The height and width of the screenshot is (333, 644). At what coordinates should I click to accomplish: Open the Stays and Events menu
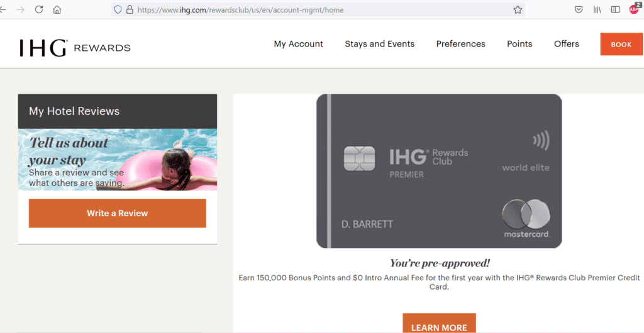(x=379, y=44)
